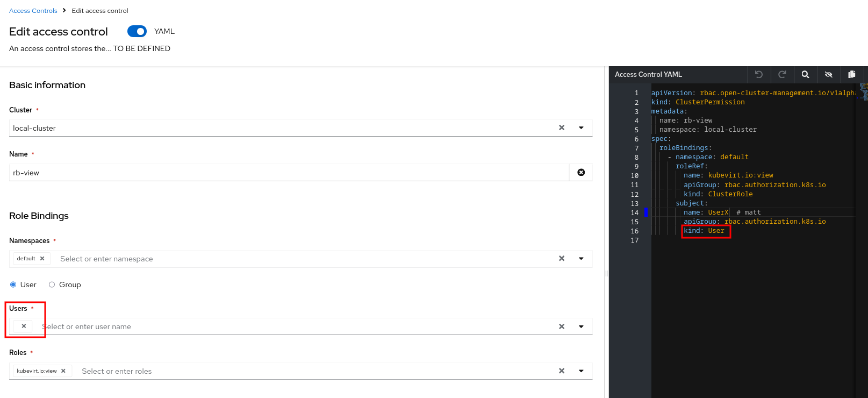
Task: Select the User radio button
Action: (13, 285)
